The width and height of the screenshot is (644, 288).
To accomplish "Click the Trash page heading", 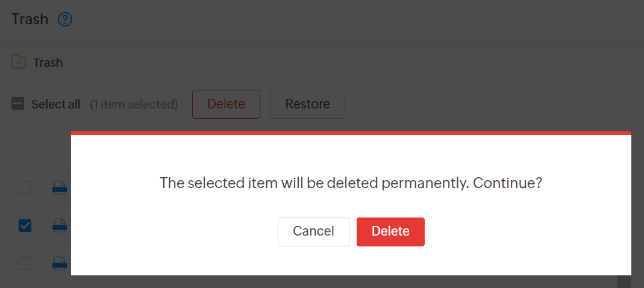I will pos(30,19).
